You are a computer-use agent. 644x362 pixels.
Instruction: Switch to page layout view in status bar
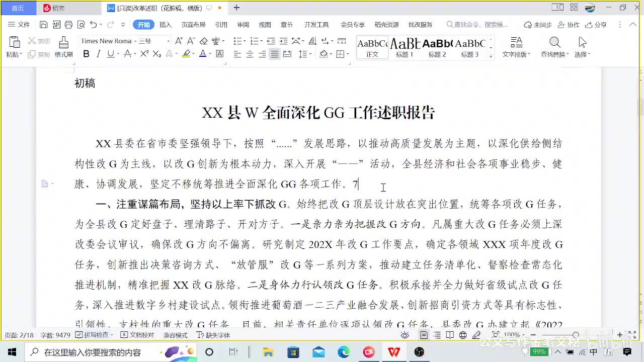424,335
